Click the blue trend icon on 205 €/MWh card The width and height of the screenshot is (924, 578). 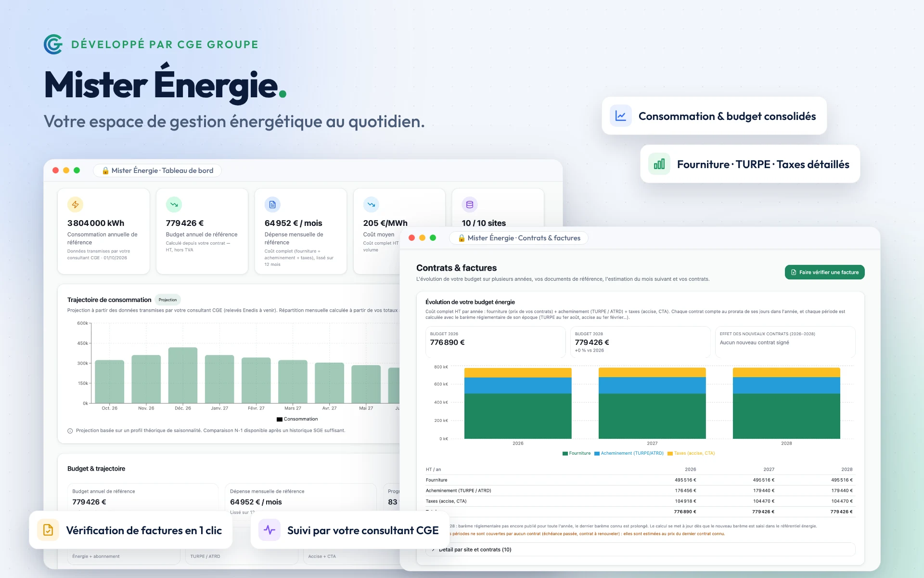pos(371,205)
